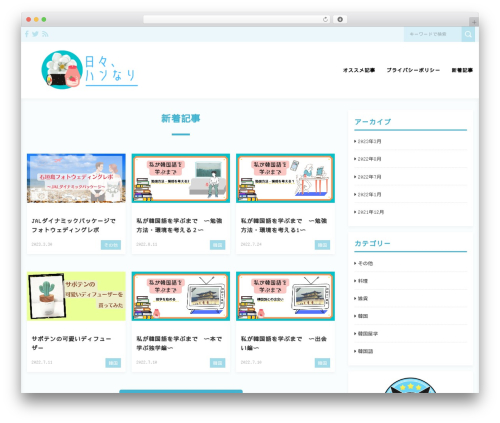Open a new browser tab with plus
This screenshot has height=423, width=500.
[474, 22]
